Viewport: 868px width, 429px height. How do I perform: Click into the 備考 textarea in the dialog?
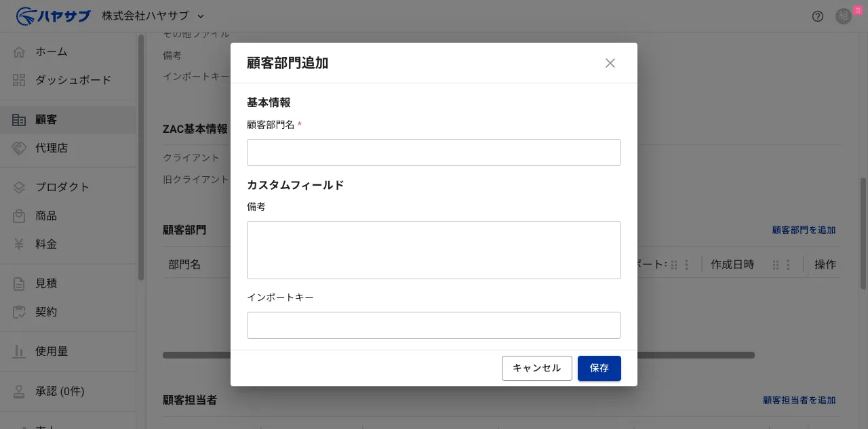(x=434, y=250)
